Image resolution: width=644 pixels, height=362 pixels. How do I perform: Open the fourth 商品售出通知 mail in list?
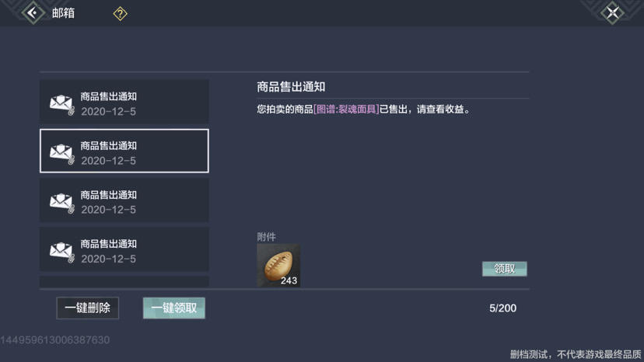(124, 249)
